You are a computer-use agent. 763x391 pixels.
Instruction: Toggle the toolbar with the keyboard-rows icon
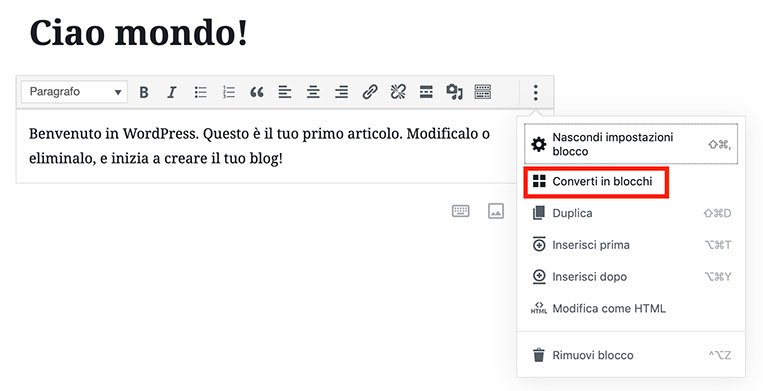pos(483,92)
